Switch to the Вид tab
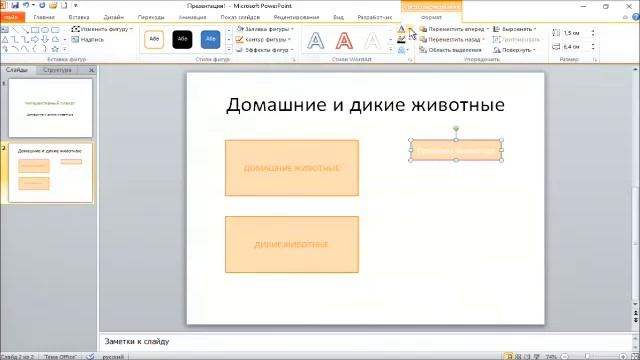Image resolution: width=640 pixels, height=360 pixels. [x=338, y=17]
